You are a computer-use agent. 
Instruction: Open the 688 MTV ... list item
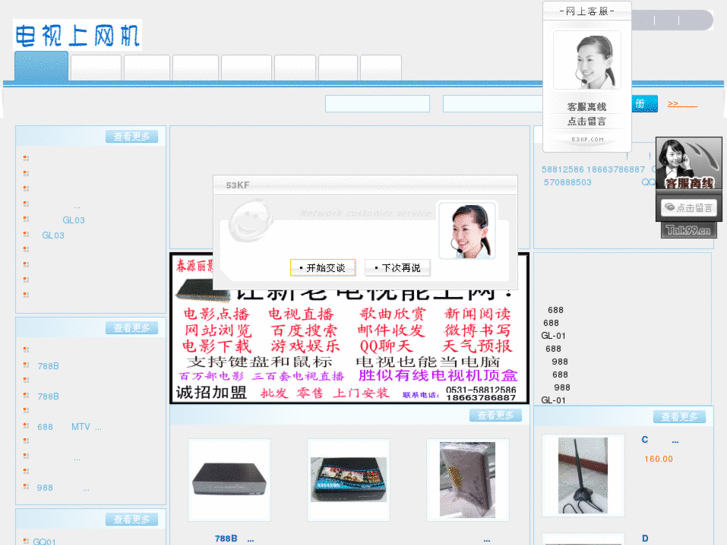[70, 427]
